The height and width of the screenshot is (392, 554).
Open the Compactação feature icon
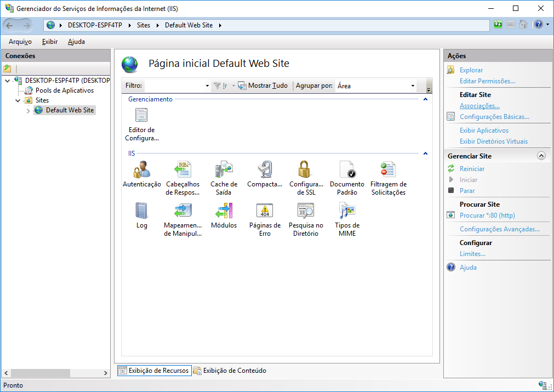tap(265, 170)
